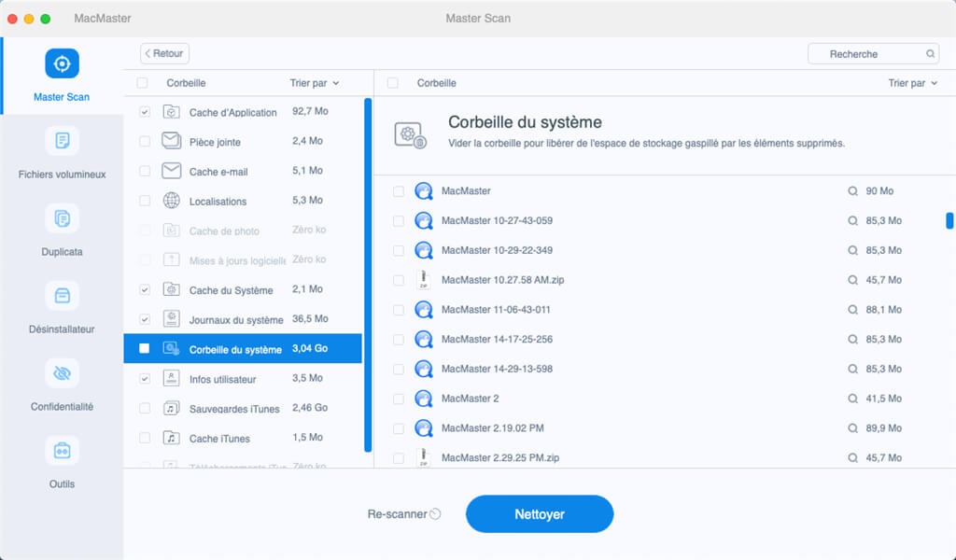
Task: Reveal MacMaster 10.27.58 AM.zip with magnifier
Action: point(853,280)
